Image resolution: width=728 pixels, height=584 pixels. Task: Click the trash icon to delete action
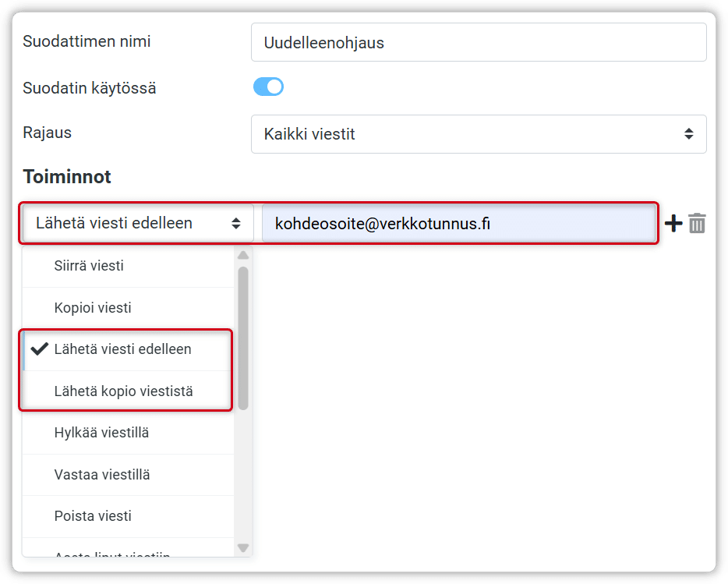coord(697,224)
